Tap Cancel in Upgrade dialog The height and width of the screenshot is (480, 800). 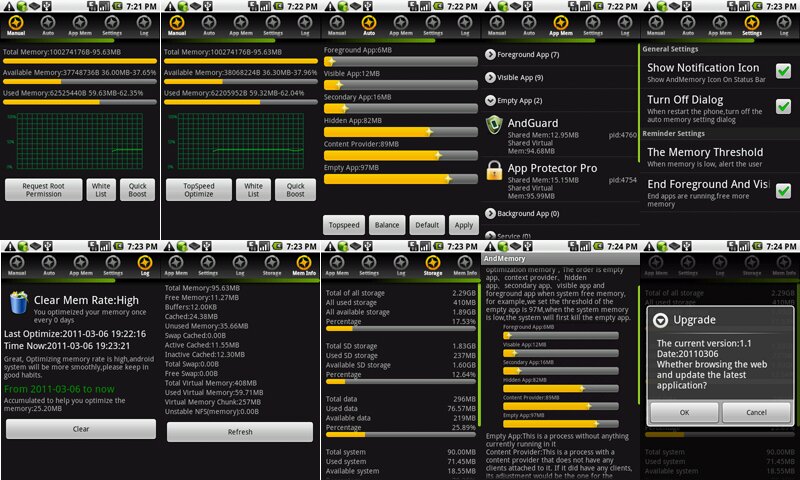pos(756,412)
